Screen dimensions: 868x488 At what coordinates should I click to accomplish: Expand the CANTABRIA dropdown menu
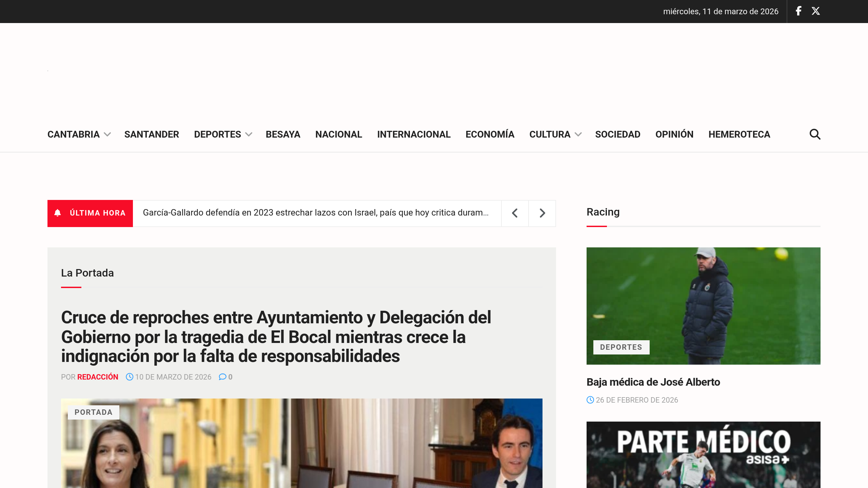click(108, 135)
